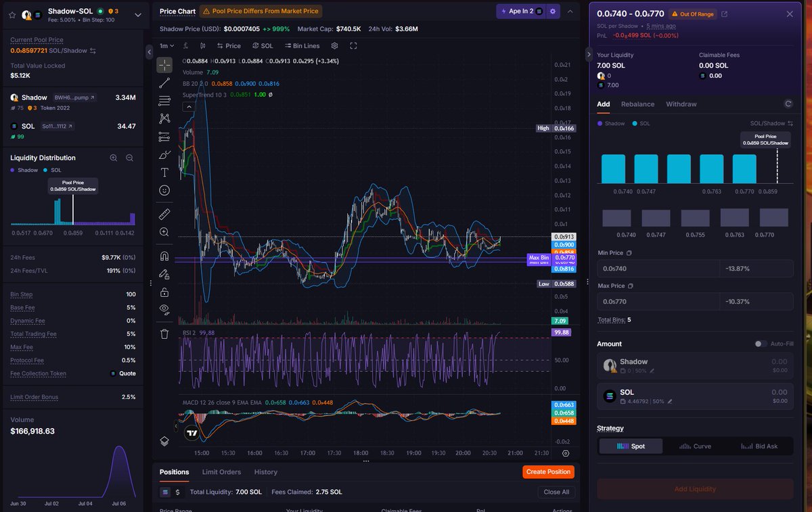The width and height of the screenshot is (812, 512).
Task: Choose the Spot strategy
Action: click(x=631, y=446)
